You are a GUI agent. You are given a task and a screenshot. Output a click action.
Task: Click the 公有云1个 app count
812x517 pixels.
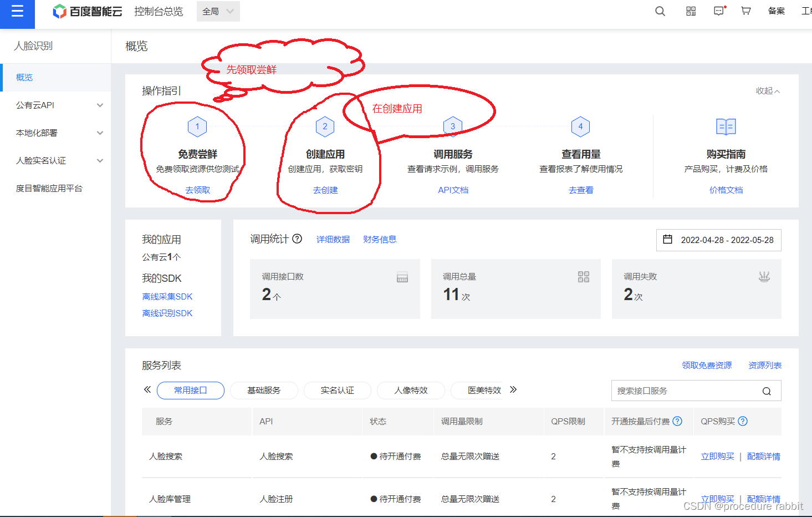pos(161,257)
